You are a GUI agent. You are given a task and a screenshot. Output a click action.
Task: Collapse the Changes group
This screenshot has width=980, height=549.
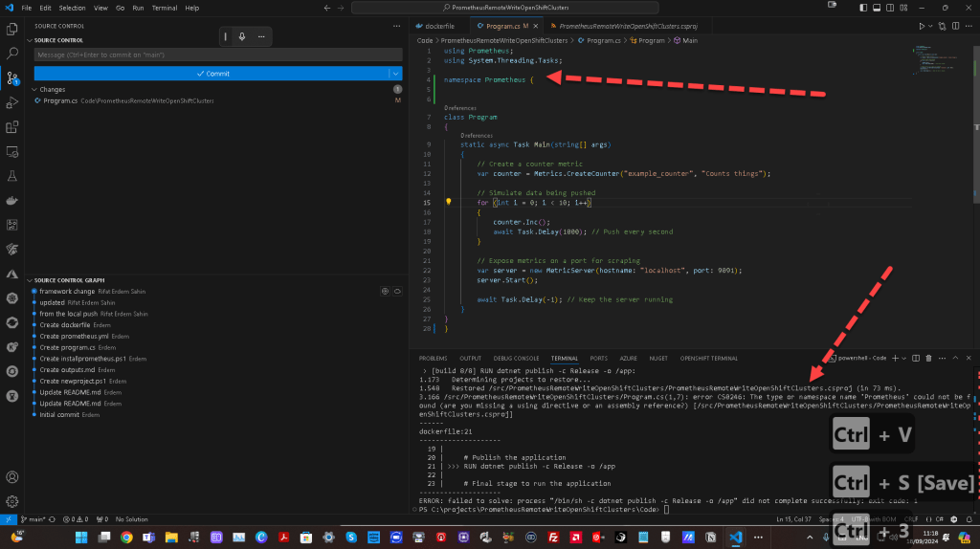(34, 89)
